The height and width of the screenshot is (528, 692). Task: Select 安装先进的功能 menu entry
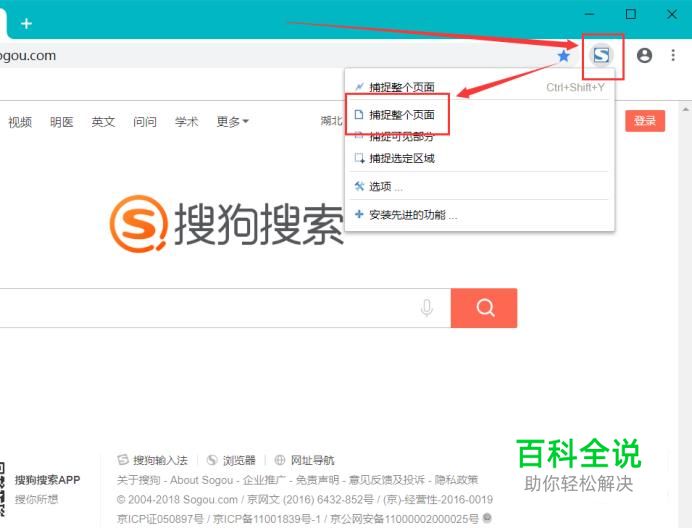click(x=479, y=215)
